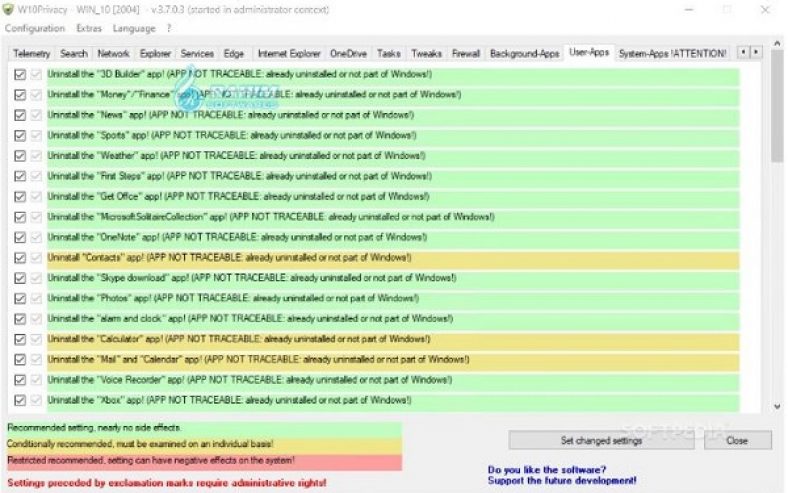
Task: Switch to the Tweaks tab
Action: [x=426, y=53]
